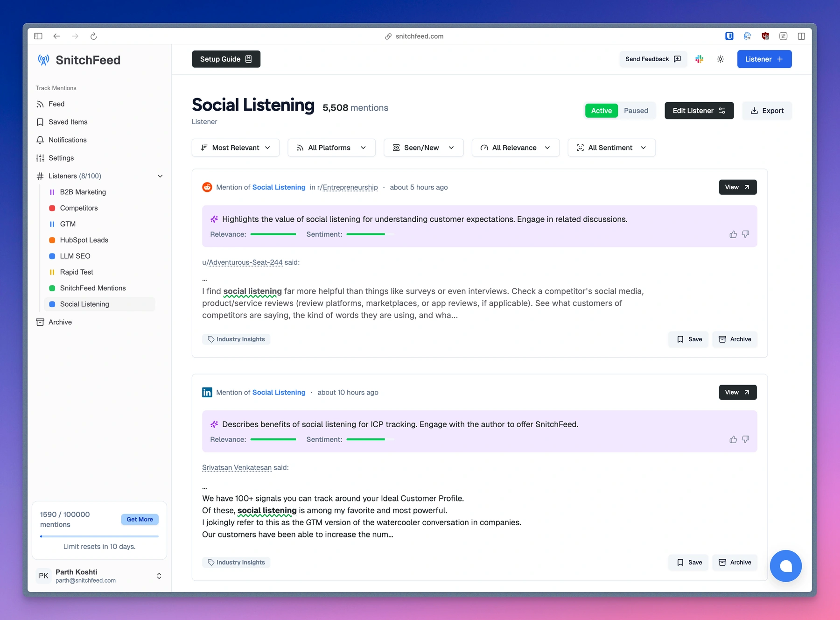Save the Reddit mention

pos(689,339)
